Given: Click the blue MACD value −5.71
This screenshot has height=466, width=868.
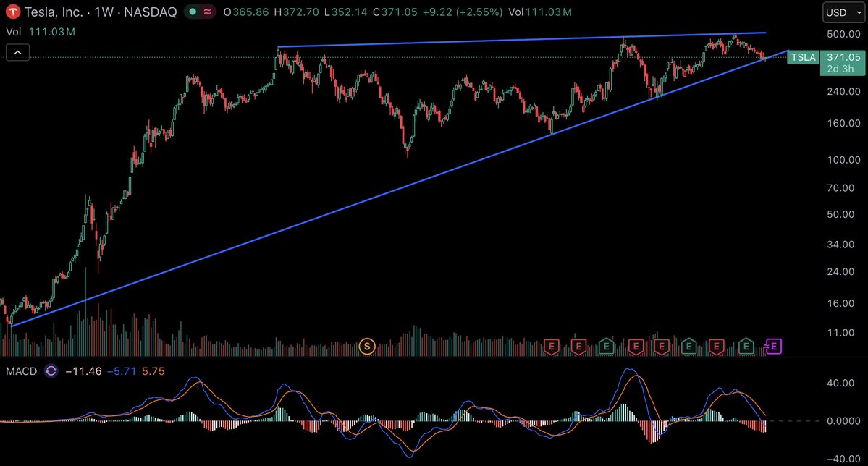Looking at the screenshot, I should tap(121, 371).
